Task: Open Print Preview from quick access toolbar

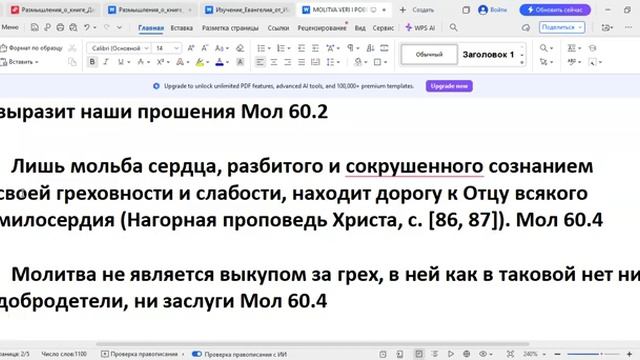Action: point(73,27)
